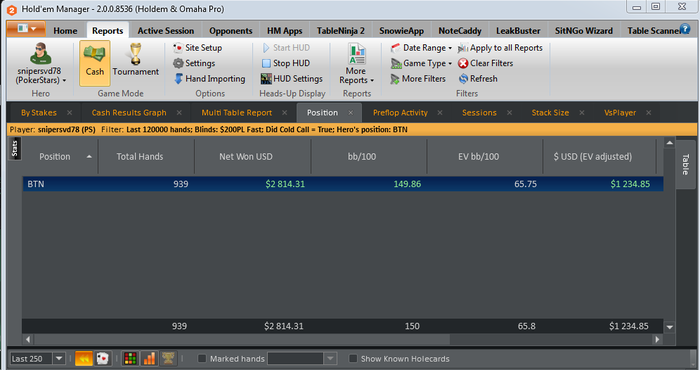Click Start HUD

pos(286,48)
